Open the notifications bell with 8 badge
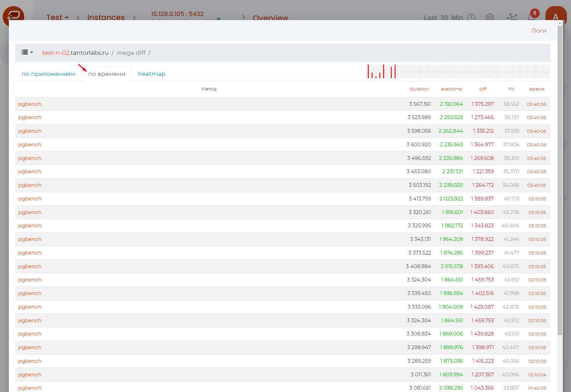 click(531, 17)
